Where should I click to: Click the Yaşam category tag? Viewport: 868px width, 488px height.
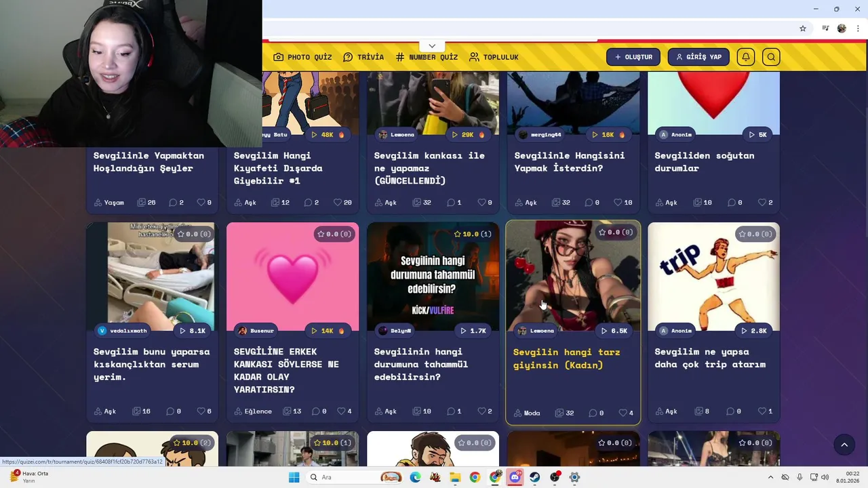coord(109,202)
